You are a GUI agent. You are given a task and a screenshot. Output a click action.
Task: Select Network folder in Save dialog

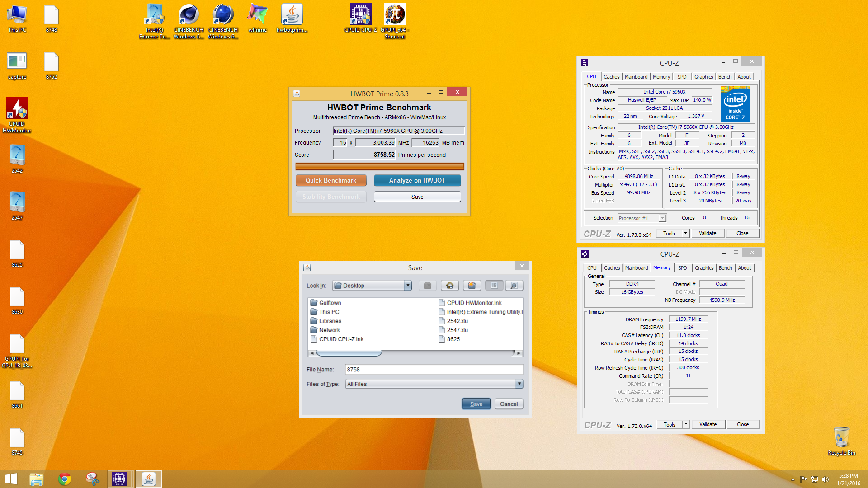tap(325, 330)
